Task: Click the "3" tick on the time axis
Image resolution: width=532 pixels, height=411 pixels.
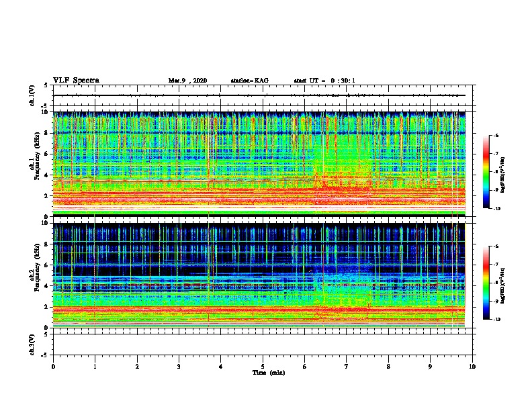Action: pyautogui.click(x=179, y=367)
